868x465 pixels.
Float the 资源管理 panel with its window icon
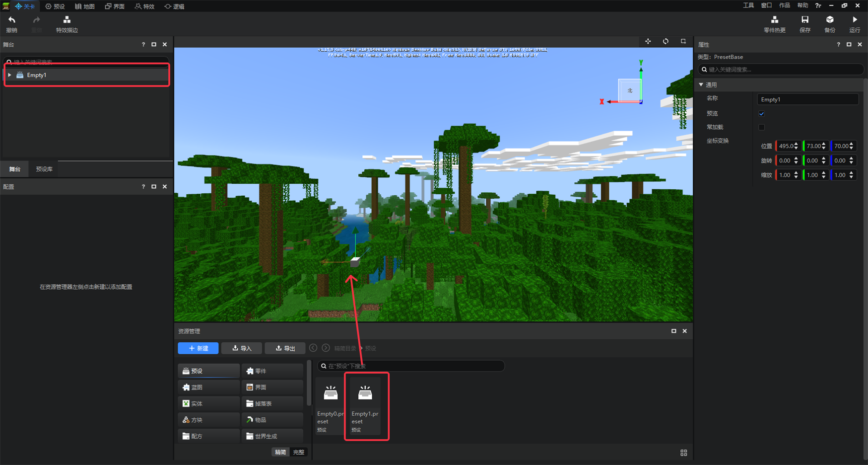point(673,331)
